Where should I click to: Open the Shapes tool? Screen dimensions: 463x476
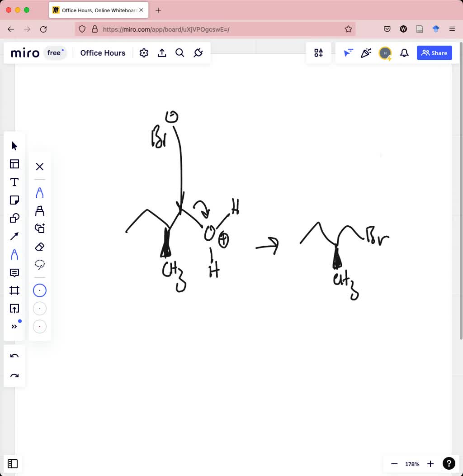tap(14, 218)
